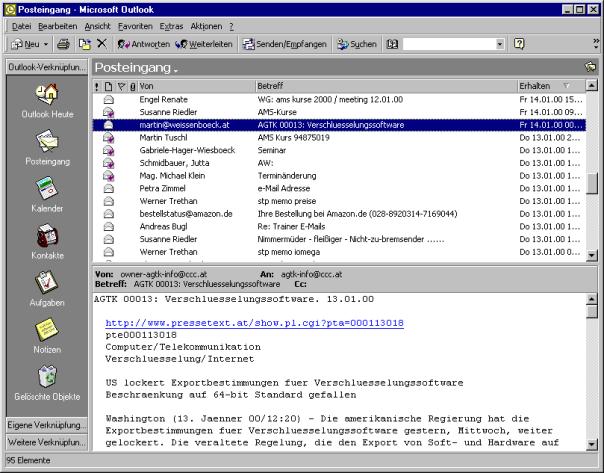604x473 pixels.
Task: Select the Schmidbauer, Jutta AW: email
Action: coord(339,163)
